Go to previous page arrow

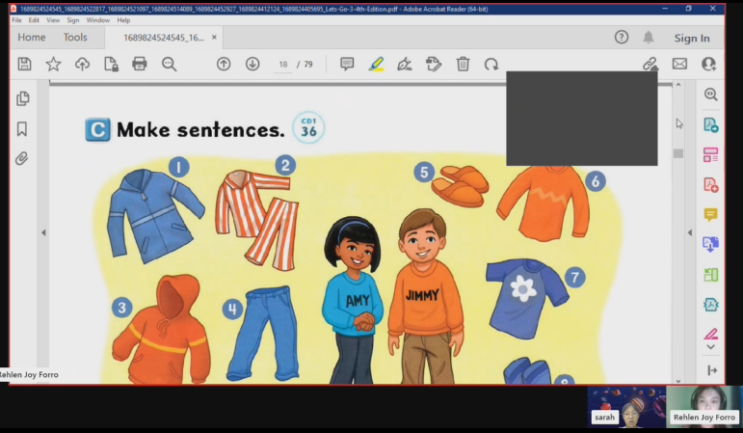[224, 64]
